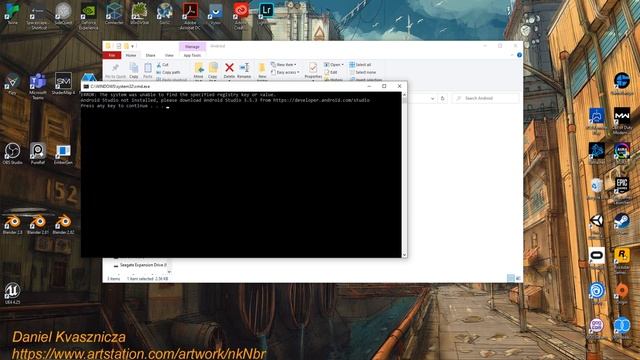This screenshot has width=640, height=360.
Task: Open Call of Duty Modern Warfare shortcut
Action: point(622,121)
